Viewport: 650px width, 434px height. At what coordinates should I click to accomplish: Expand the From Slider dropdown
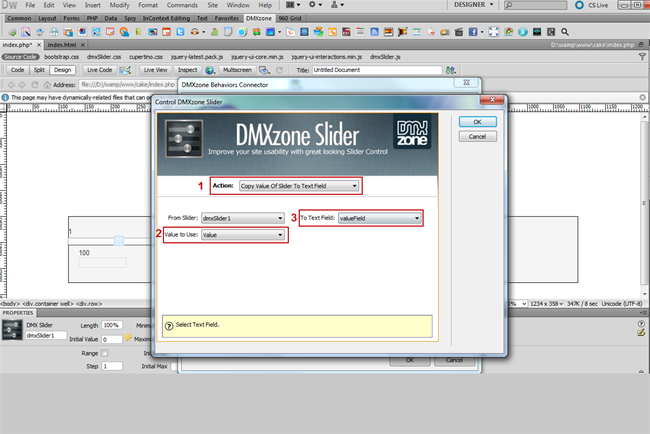(x=242, y=217)
